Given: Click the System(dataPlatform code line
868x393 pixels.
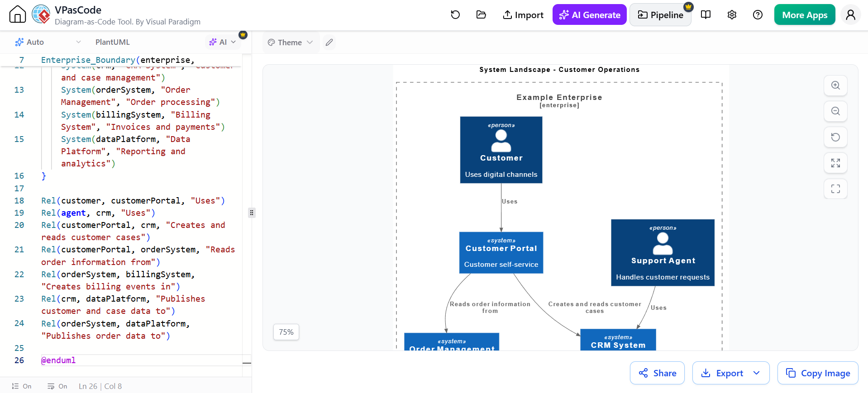Looking at the screenshot, I should pyautogui.click(x=125, y=152).
